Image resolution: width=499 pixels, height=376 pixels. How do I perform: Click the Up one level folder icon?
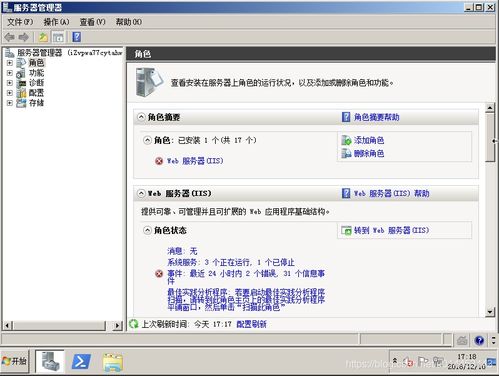[43, 37]
